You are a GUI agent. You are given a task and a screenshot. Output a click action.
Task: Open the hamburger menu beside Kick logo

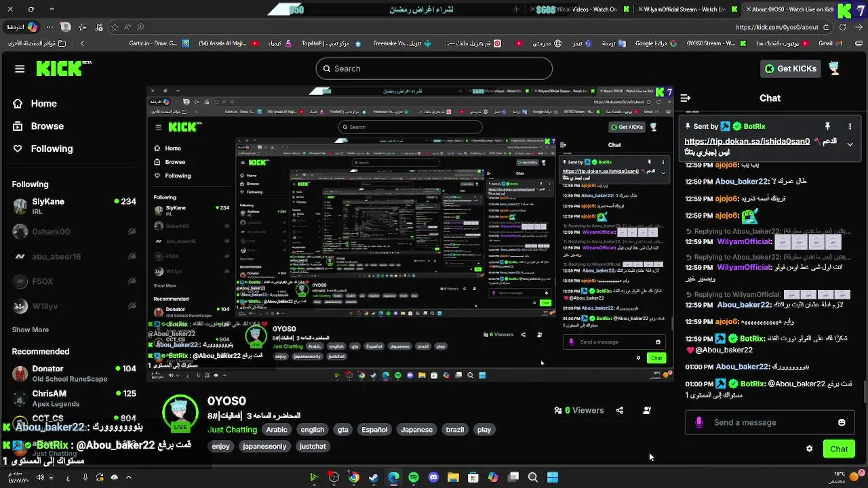tap(20, 68)
